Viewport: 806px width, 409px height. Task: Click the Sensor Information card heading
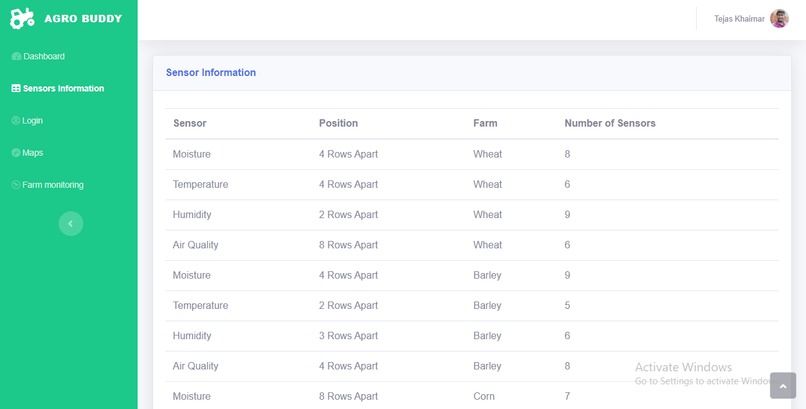pyautogui.click(x=211, y=72)
